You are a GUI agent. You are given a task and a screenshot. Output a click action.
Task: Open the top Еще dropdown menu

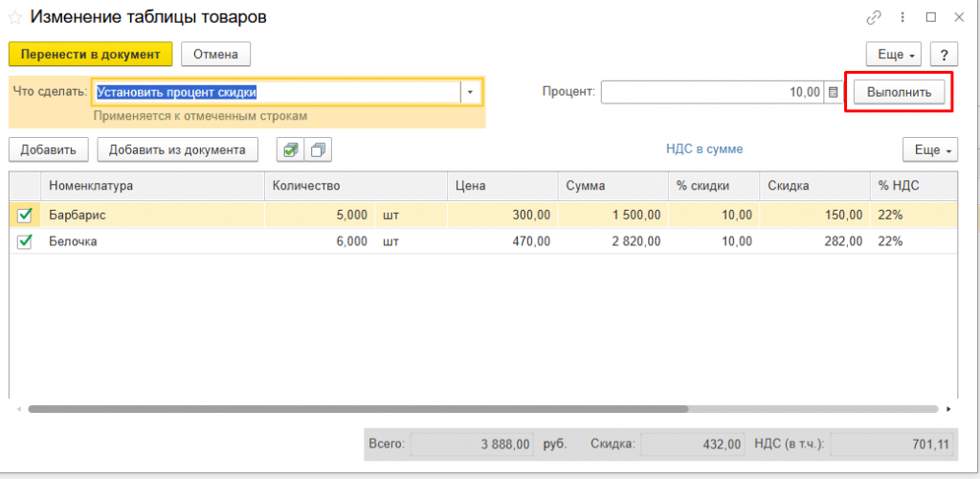(x=896, y=55)
